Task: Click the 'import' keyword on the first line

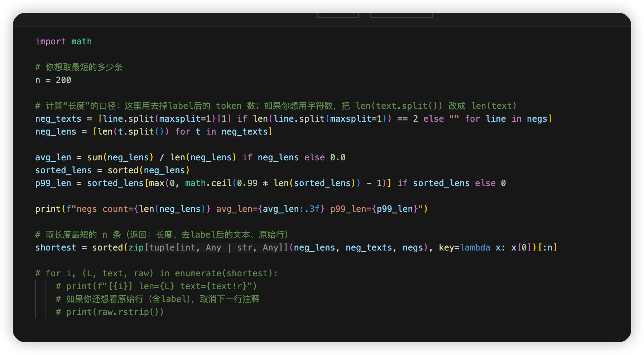Action: click(x=51, y=42)
